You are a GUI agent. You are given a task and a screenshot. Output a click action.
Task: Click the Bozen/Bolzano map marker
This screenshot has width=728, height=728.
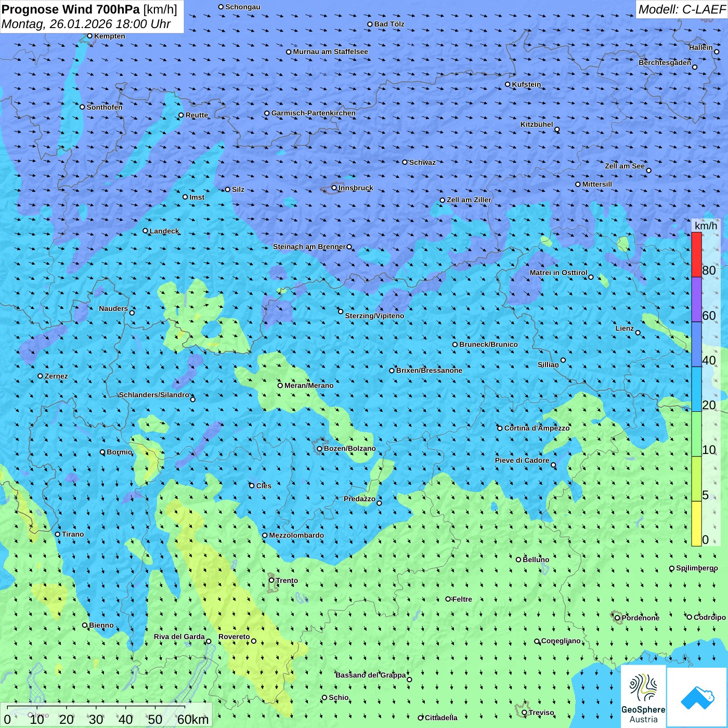tap(319, 449)
